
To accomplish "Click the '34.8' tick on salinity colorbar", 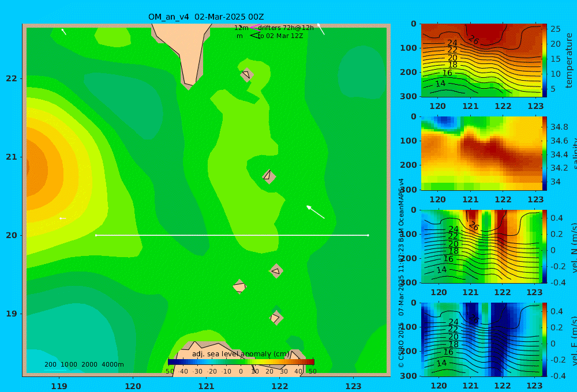I will click(559, 127).
